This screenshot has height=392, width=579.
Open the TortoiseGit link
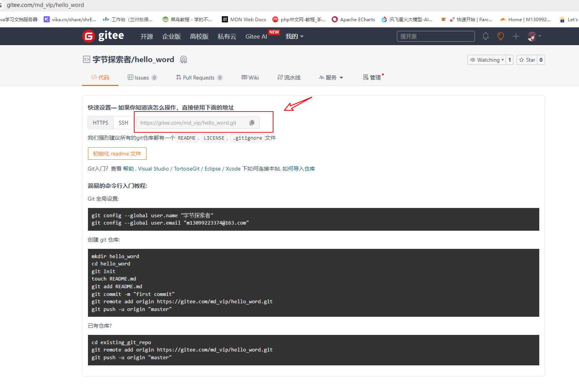[x=187, y=169]
